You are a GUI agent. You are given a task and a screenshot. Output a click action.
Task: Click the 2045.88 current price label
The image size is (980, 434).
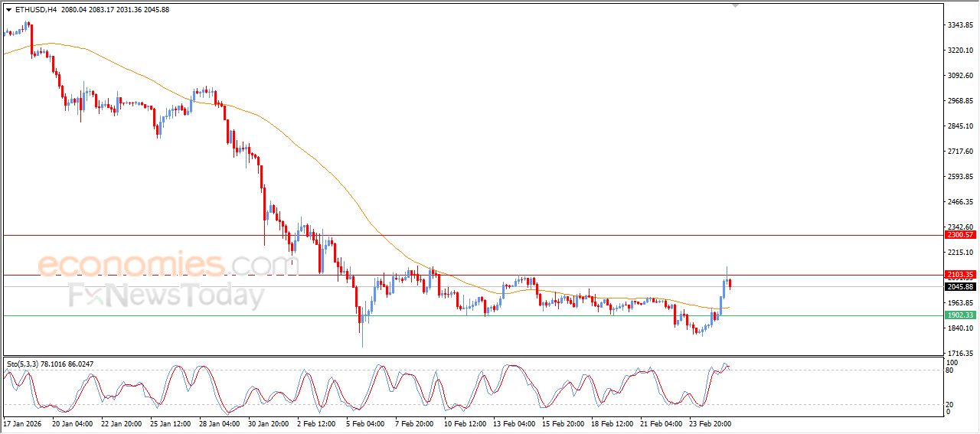(960, 287)
